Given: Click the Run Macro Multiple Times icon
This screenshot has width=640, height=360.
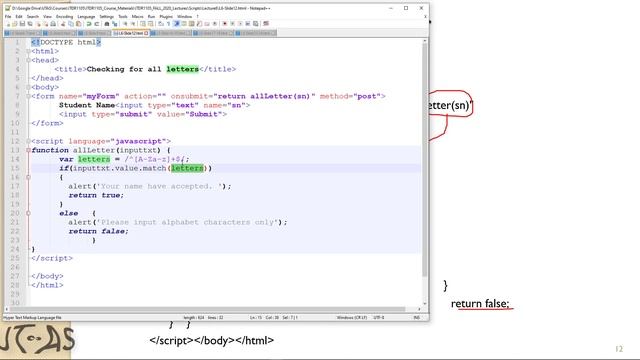Looking at the screenshot, I should [x=248, y=24].
